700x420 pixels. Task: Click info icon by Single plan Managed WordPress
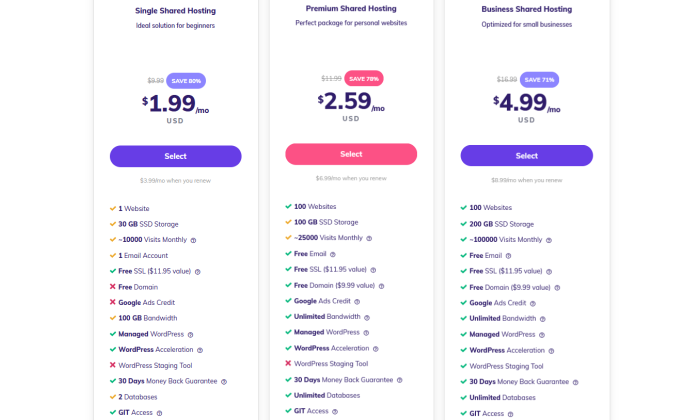click(x=191, y=335)
